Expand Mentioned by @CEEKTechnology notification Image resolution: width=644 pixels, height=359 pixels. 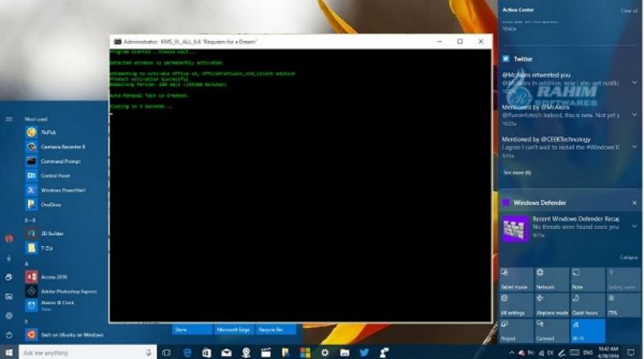pyautogui.click(x=634, y=146)
